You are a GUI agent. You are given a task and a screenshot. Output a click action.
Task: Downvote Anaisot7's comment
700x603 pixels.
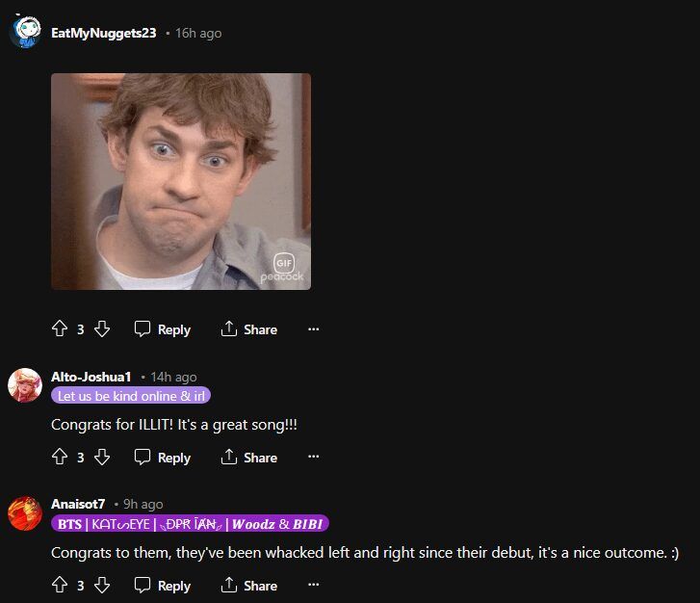point(102,585)
